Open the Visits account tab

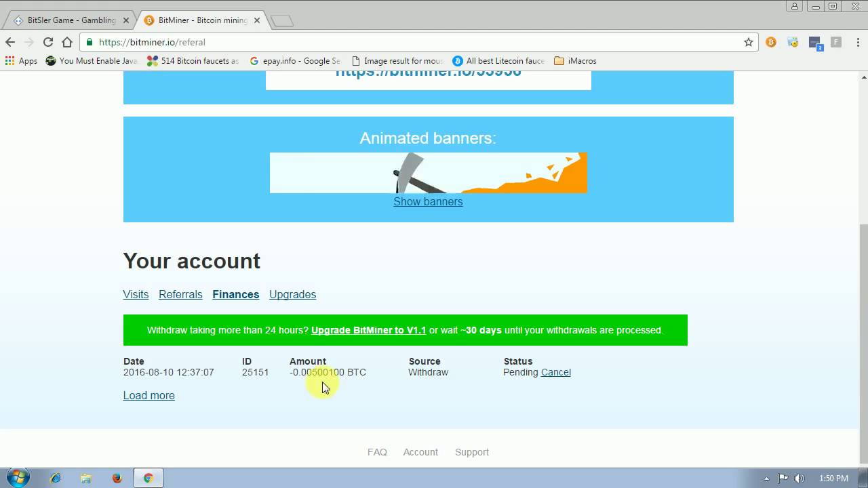pos(136,294)
